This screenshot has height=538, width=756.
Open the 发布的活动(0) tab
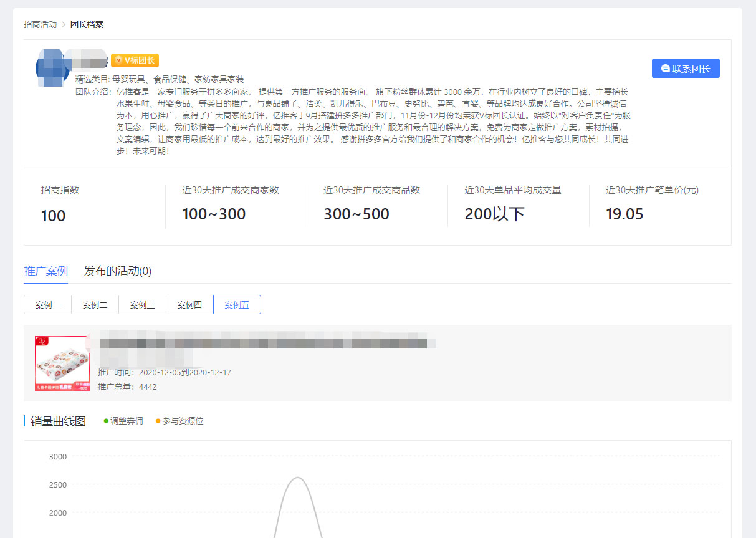(x=118, y=271)
